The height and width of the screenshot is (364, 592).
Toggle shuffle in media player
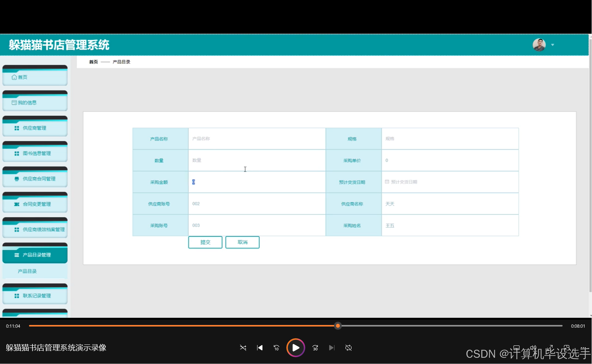243,348
